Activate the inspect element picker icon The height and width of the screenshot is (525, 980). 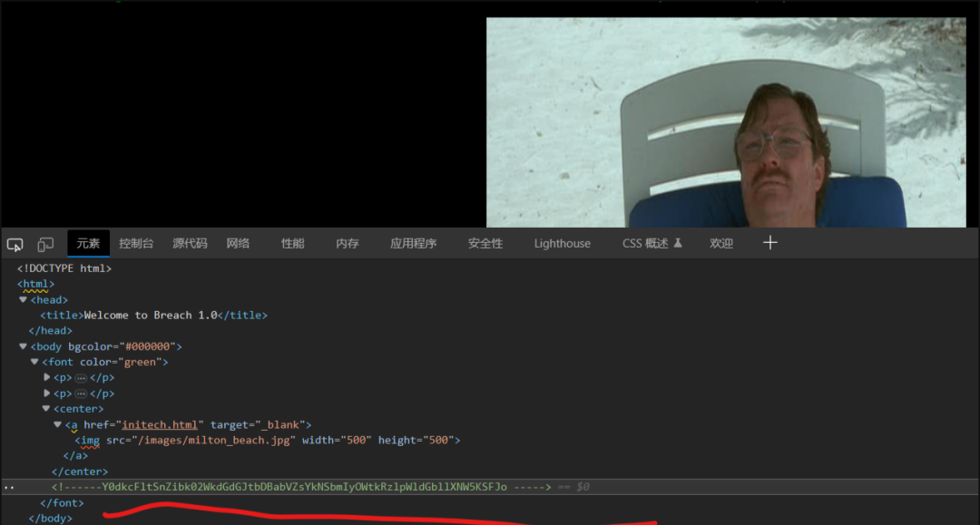point(15,244)
